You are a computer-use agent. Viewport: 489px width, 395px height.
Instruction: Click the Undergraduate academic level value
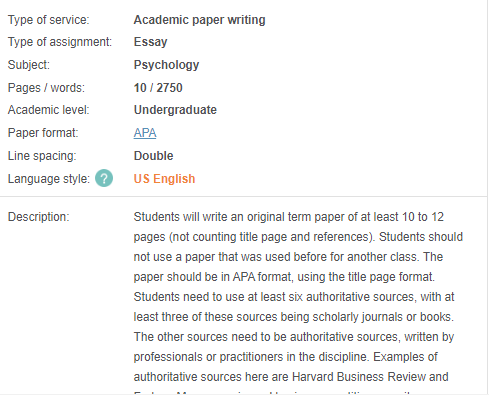coord(175,110)
